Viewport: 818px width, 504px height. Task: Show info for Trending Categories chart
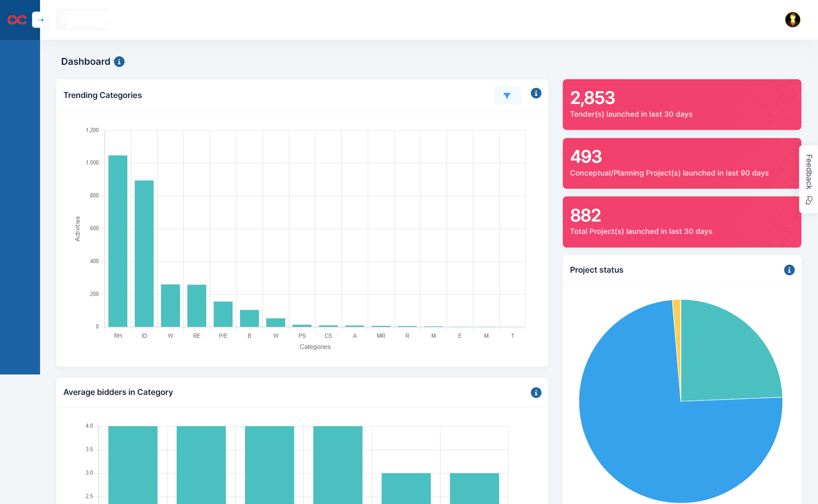pyautogui.click(x=536, y=93)
